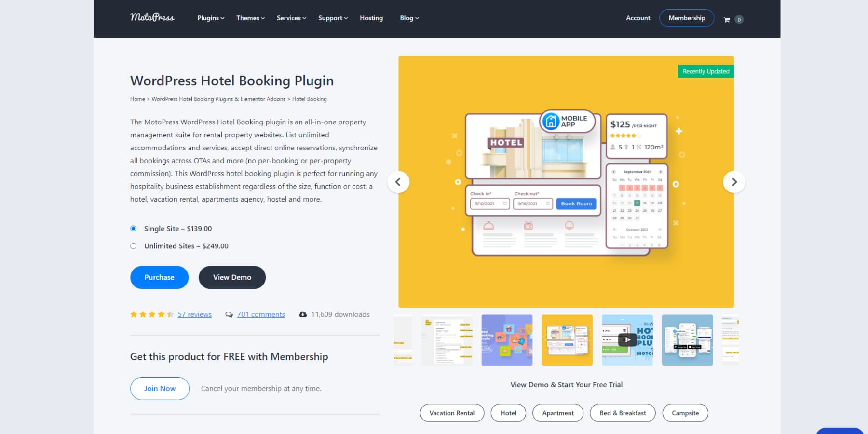Click the View Demo button

click(x=232, y=277)
